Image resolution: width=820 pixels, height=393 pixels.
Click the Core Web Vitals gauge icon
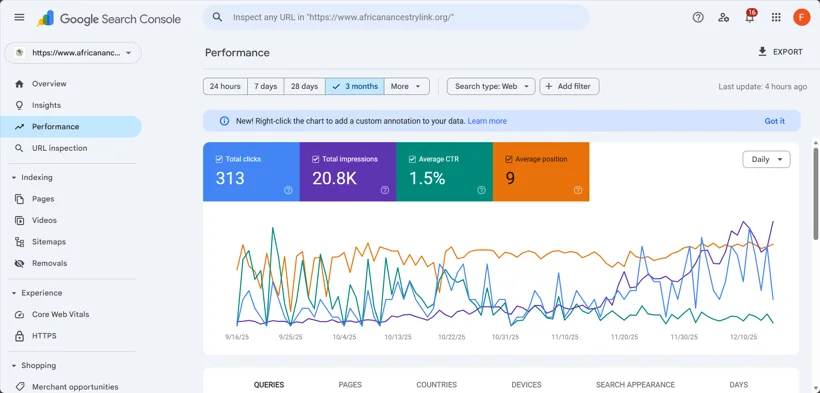(19, 315)
